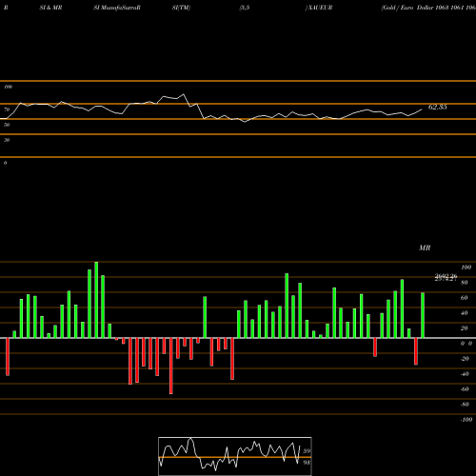Click the tallest green MR histogram bar
The height and width of the screenshot is (476, 476).
(x=96, y=300)
